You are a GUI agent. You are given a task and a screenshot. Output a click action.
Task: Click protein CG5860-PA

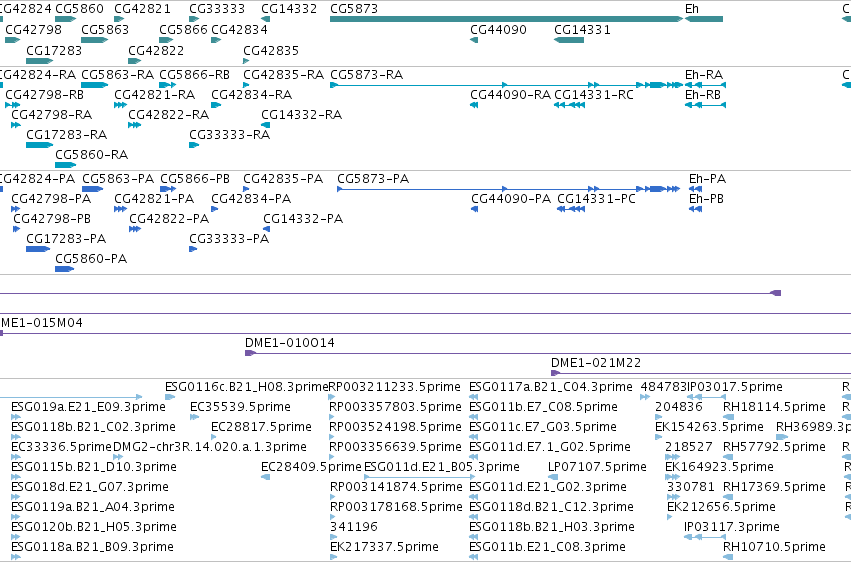pyautogui.click(x=91, y=259)
